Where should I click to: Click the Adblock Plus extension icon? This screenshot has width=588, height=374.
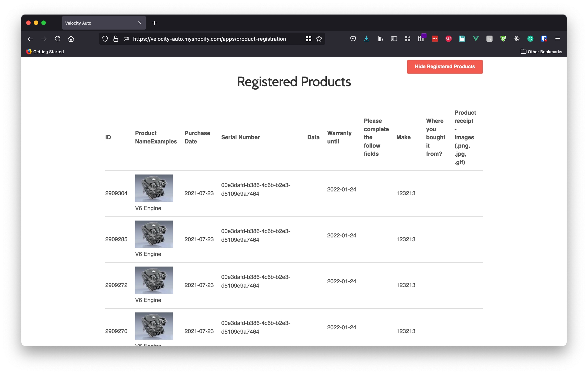[448, 39]
